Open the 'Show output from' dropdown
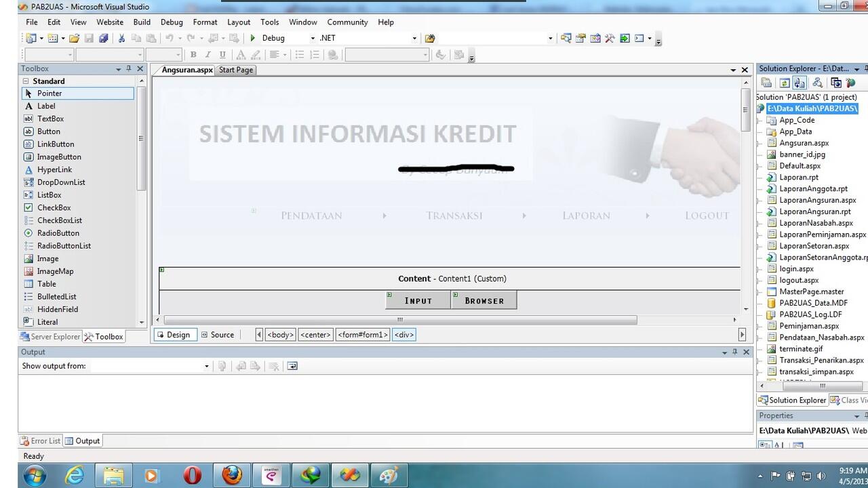The height and width of the screenshot is (488, 868). click(206, 366)
